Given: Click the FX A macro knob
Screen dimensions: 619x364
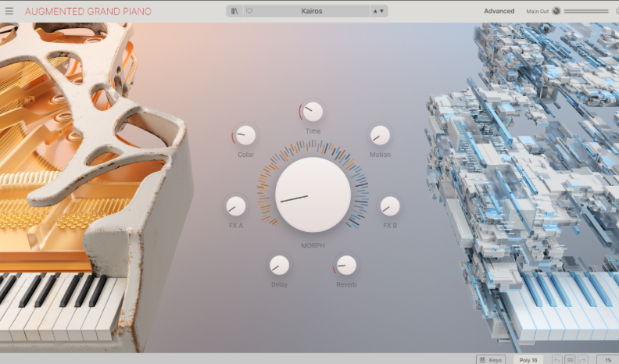Looking at the screenshot, I should [x=236, y=206].
